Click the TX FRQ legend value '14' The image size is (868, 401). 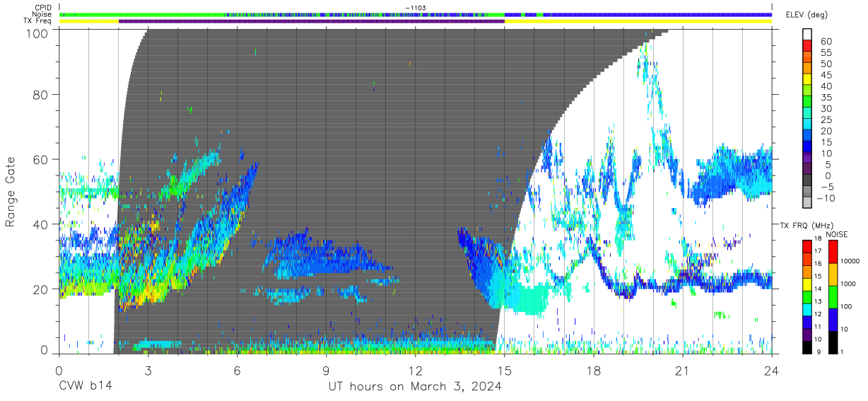[x=818, y=289]
